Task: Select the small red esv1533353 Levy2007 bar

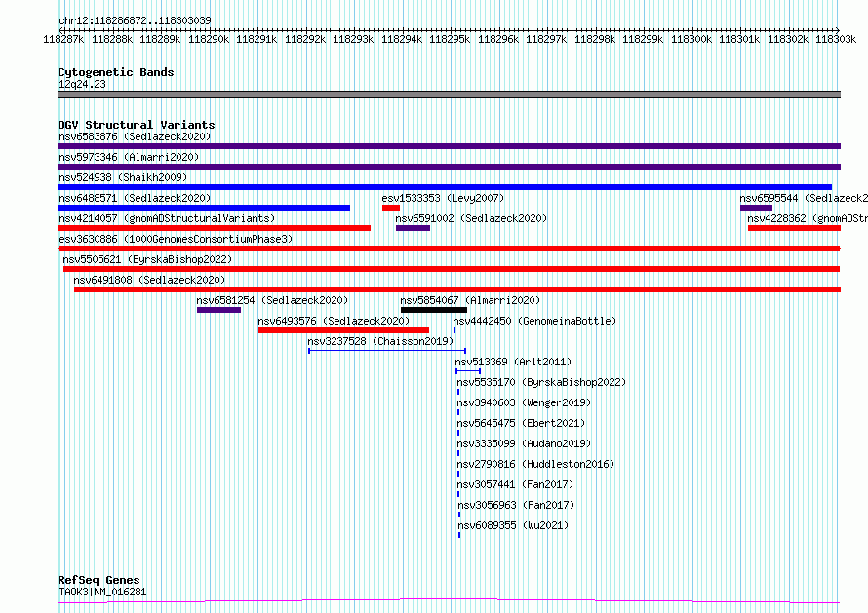Action: point(391,208)
